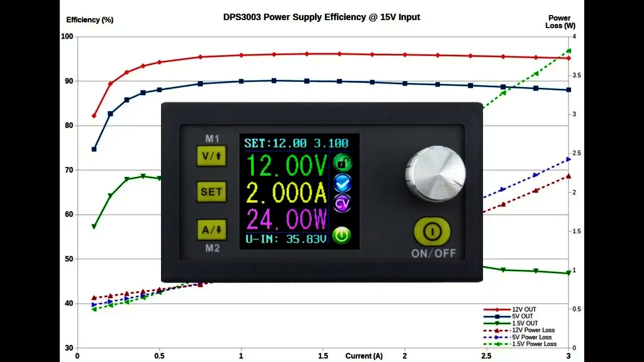Click the yellow ON/OFF power button

tap(432, 231)
